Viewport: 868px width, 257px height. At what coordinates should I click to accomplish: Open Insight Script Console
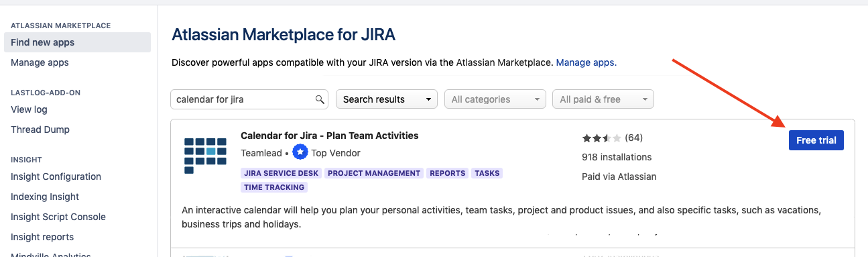pyautogui.click(x=58, y=217)
